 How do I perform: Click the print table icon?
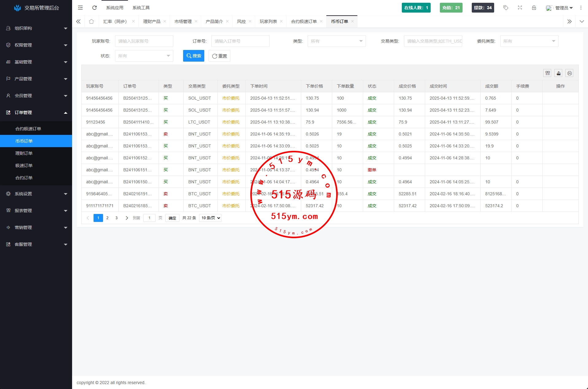click(569, 73)
